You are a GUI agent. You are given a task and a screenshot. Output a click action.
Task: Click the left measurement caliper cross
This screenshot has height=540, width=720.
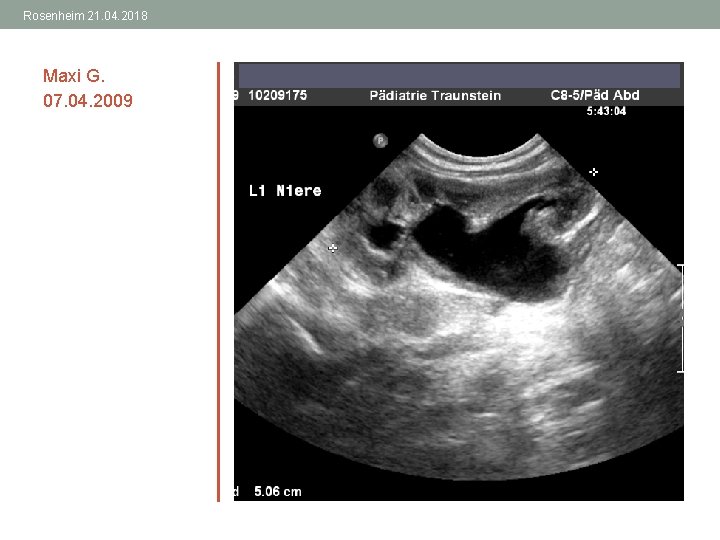pyautogui.click(x=333, y=248)
